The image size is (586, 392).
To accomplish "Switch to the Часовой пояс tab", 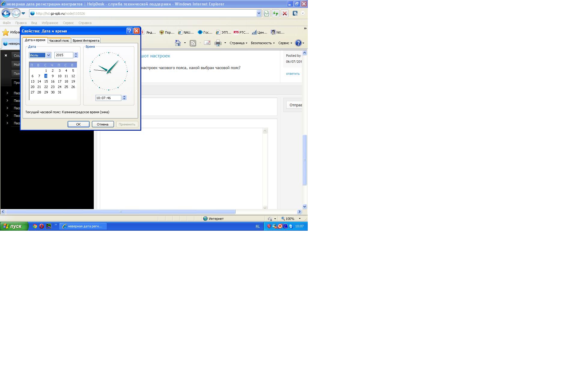I will click(x=59, y=41).
